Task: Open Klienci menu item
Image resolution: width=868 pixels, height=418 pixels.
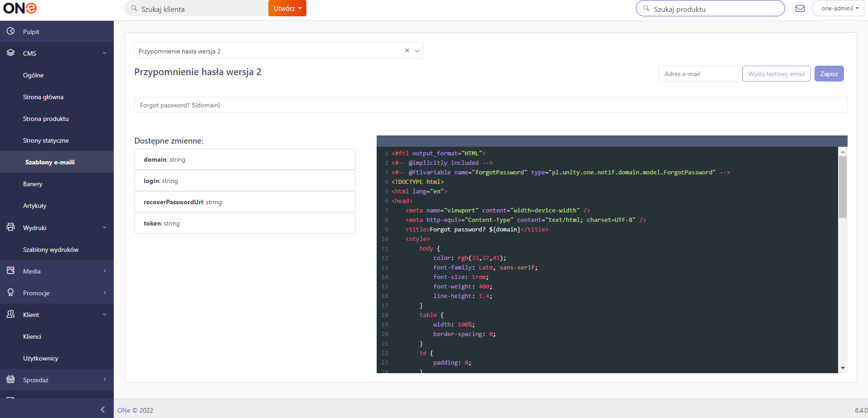Action: (32, 336)
